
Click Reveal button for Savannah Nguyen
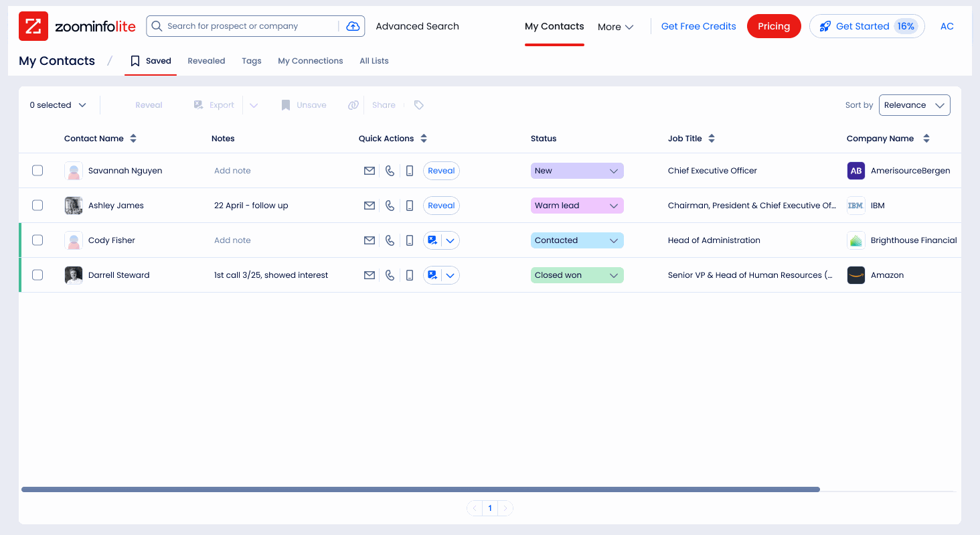[441, 171]
